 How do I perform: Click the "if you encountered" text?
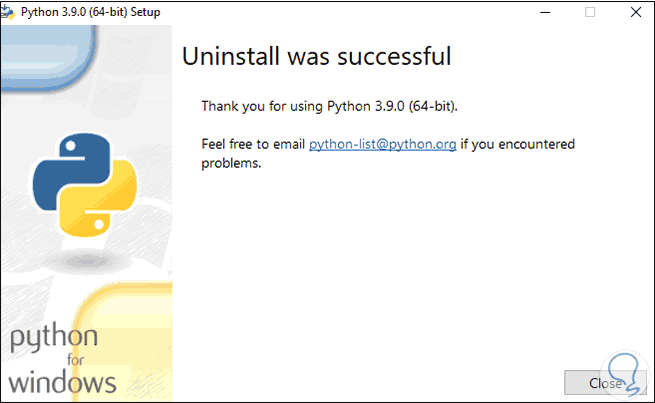pos(518,144)
